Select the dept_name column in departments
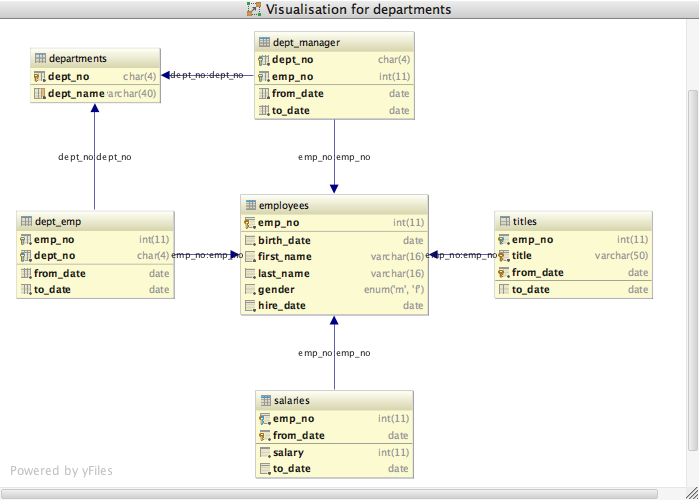The height and width of the screenshot is (500, 699). pyautogui.click(x=95, y=94)
